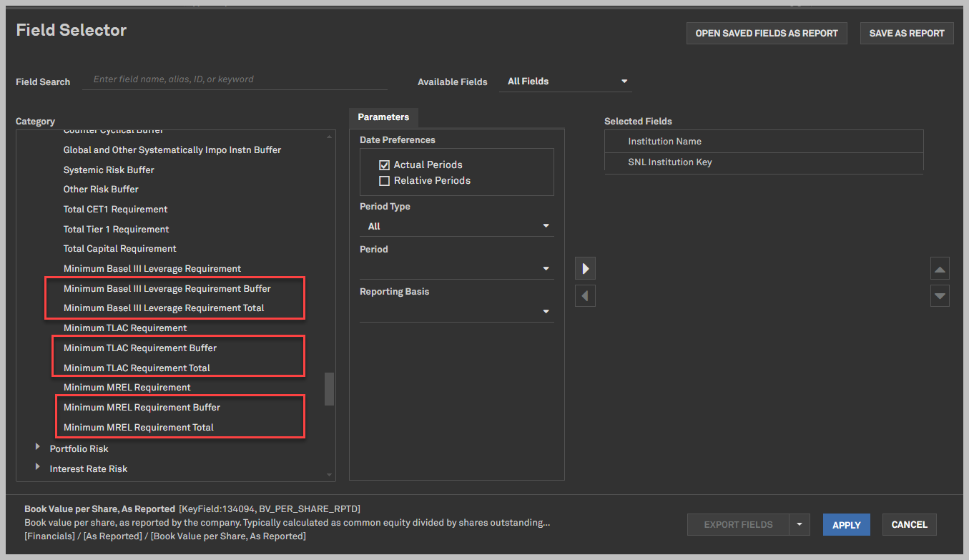Click the category list scrollbar thumb
The image size is (969, 560).
[x=329, y=389]
